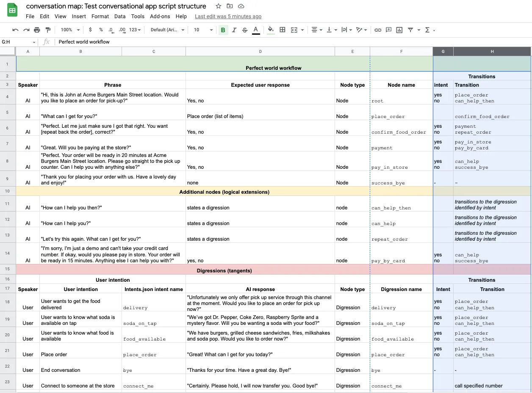
Task: Open the Help menu
Action: [181, 16]
